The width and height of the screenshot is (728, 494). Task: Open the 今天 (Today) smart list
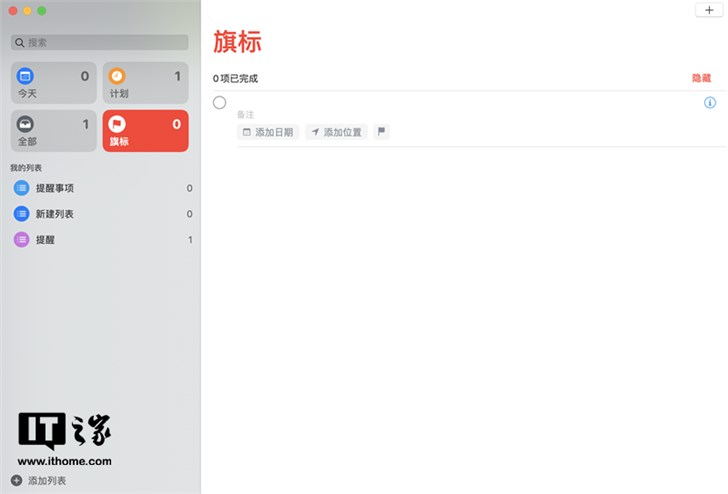pyautogui.click(x=54, y=83)
